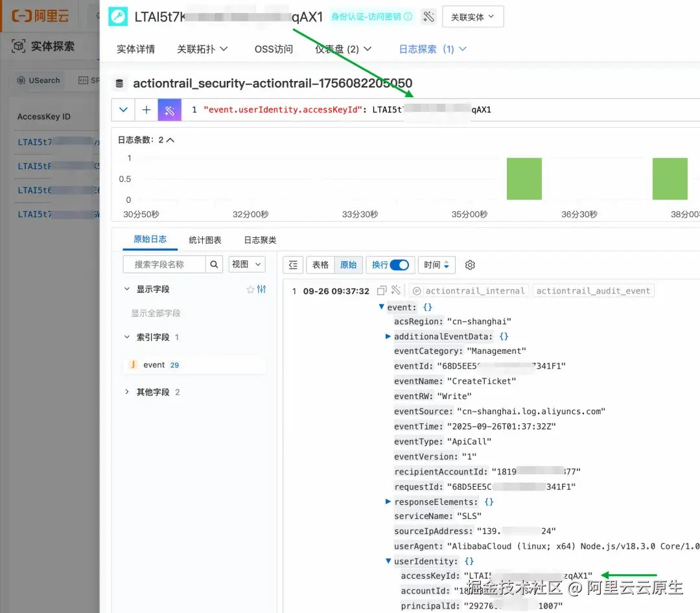Screen dimensions: 700x613
Task: Open the log display settings gear
Action: [x=470, y=265]
